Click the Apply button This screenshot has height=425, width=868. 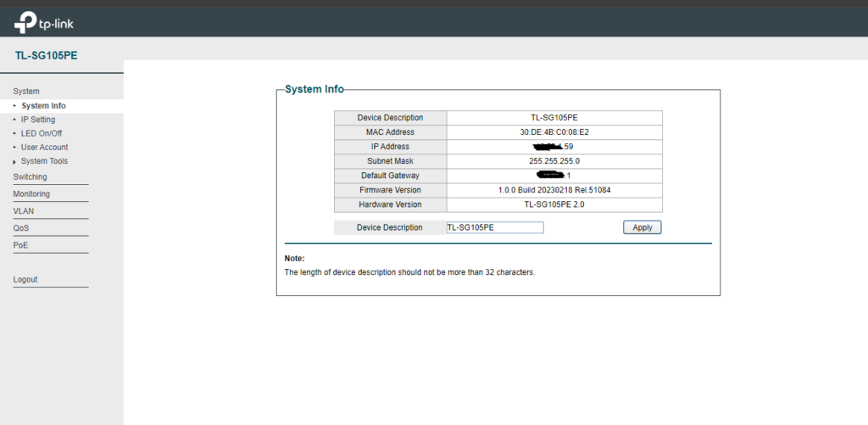click(x=643, y=227)
